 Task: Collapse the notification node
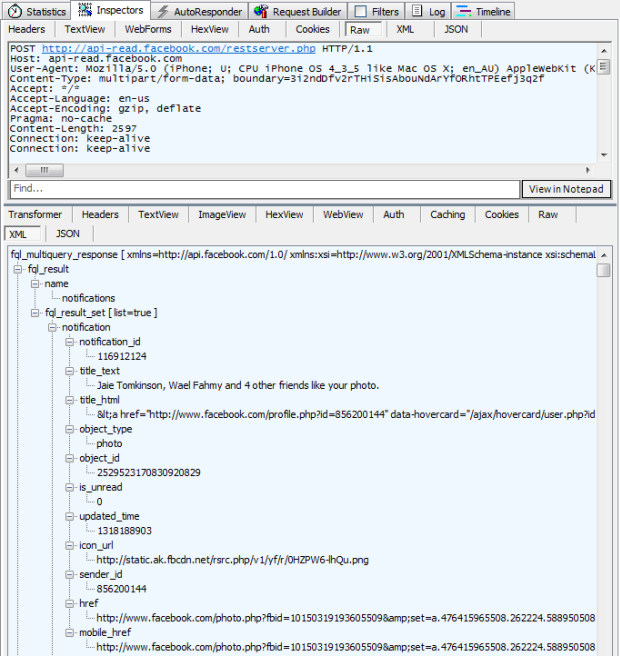click(52, 327)
